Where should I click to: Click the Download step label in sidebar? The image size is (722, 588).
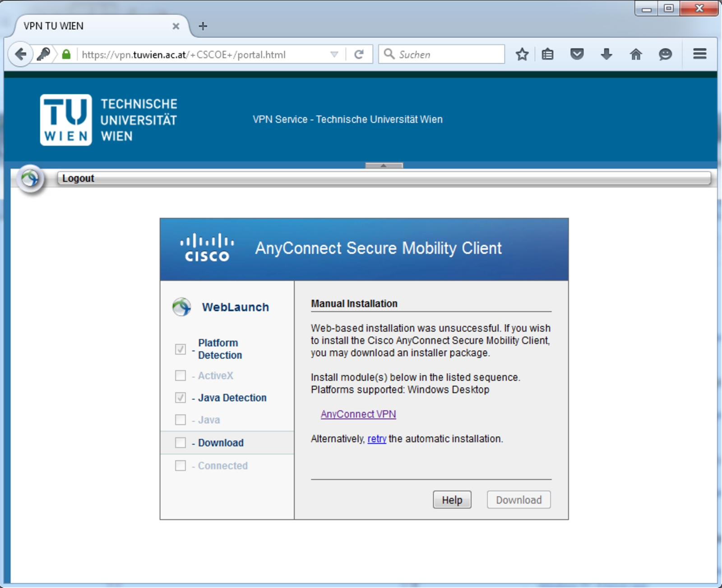221,443
